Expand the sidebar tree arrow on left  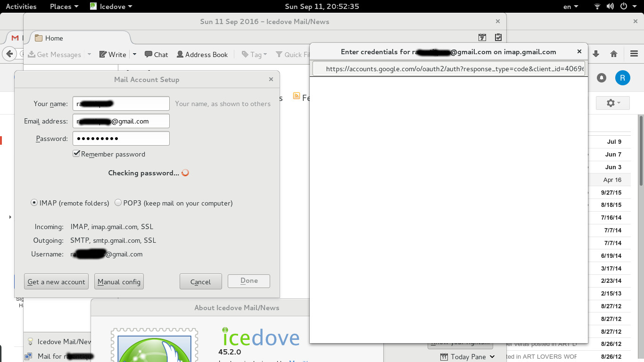coord(10,217)
